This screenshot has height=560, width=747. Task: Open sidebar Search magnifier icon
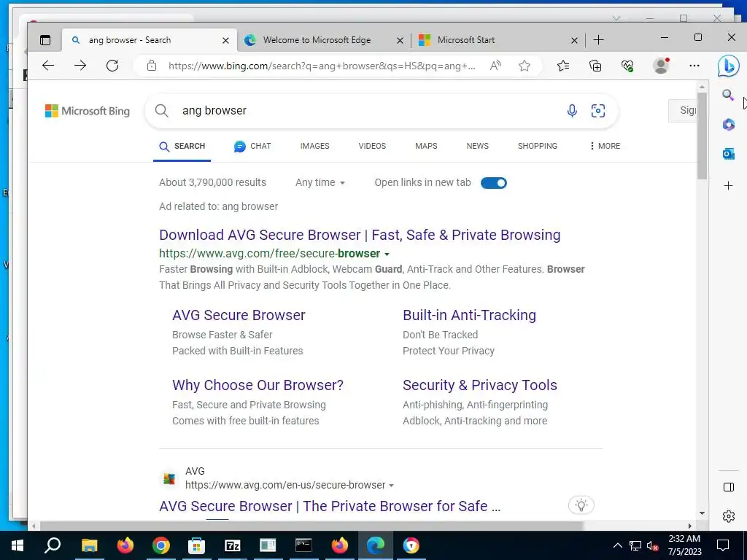(x=728, y=95)
